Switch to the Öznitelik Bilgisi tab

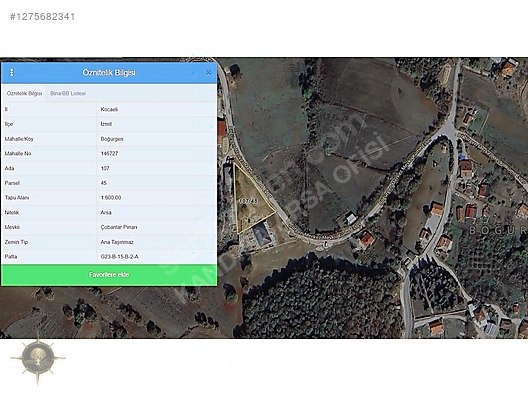click(24, 93)
